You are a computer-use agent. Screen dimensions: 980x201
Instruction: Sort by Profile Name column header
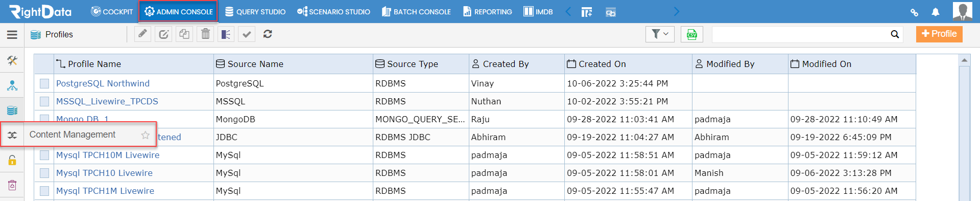click(134, 64)
